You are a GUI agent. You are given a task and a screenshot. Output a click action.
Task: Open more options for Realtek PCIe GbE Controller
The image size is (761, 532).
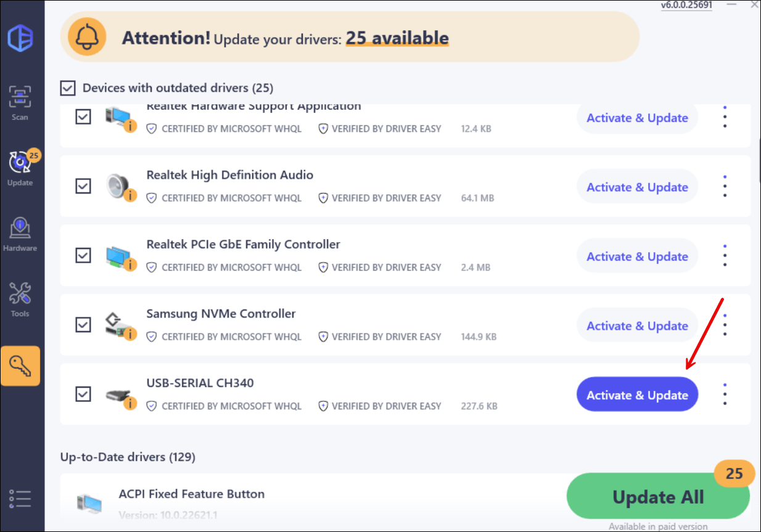[725, 256]
